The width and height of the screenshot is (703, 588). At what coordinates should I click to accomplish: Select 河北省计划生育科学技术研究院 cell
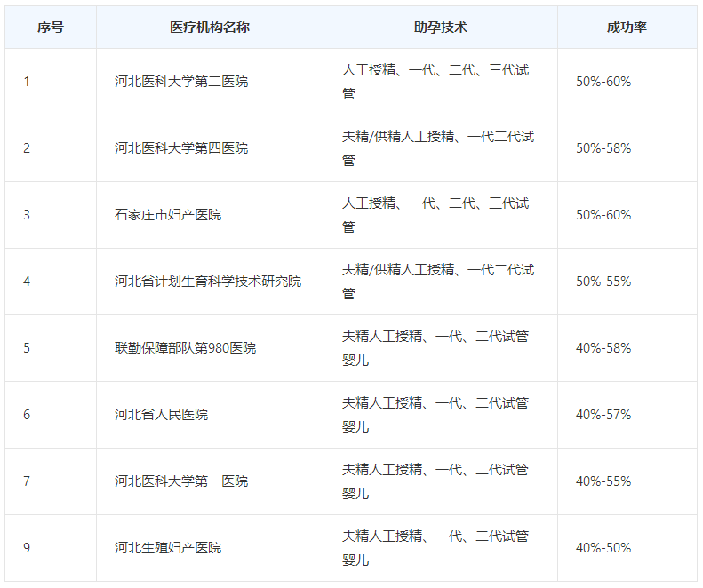(208, 282)
